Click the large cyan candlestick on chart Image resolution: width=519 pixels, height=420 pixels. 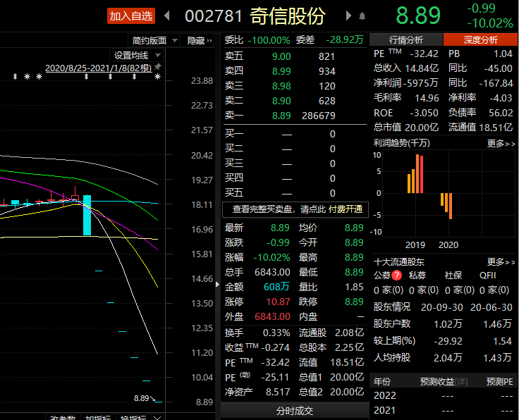[87, 215]
